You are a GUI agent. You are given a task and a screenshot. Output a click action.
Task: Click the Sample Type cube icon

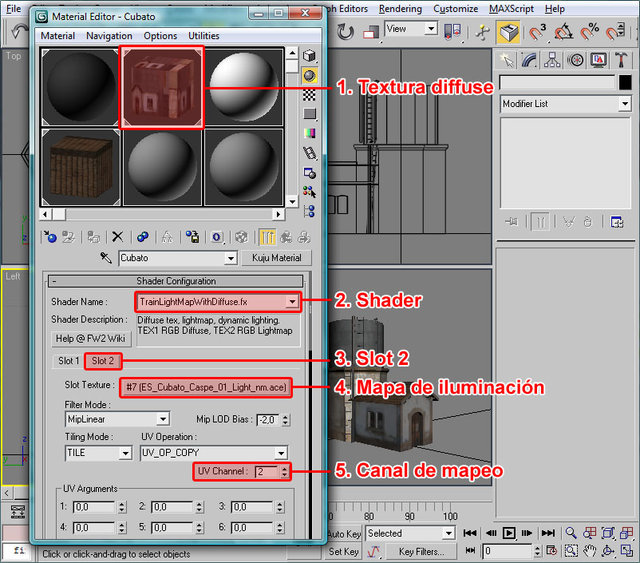coord(310,56)
